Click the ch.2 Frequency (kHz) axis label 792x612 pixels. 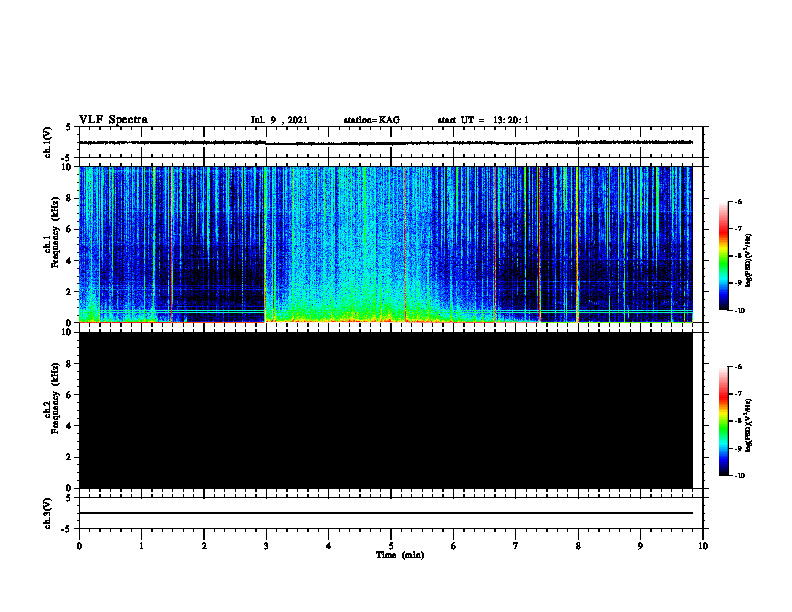[51, 398]
